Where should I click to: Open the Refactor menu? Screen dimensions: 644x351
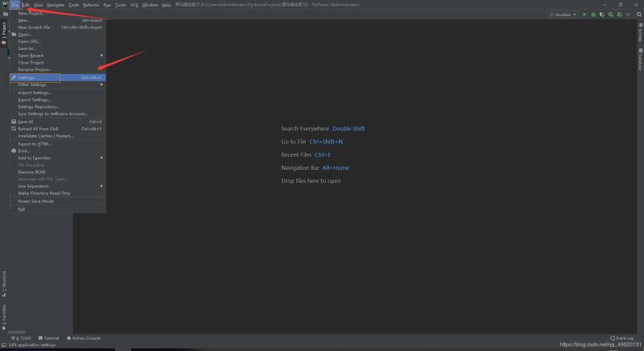91,5
